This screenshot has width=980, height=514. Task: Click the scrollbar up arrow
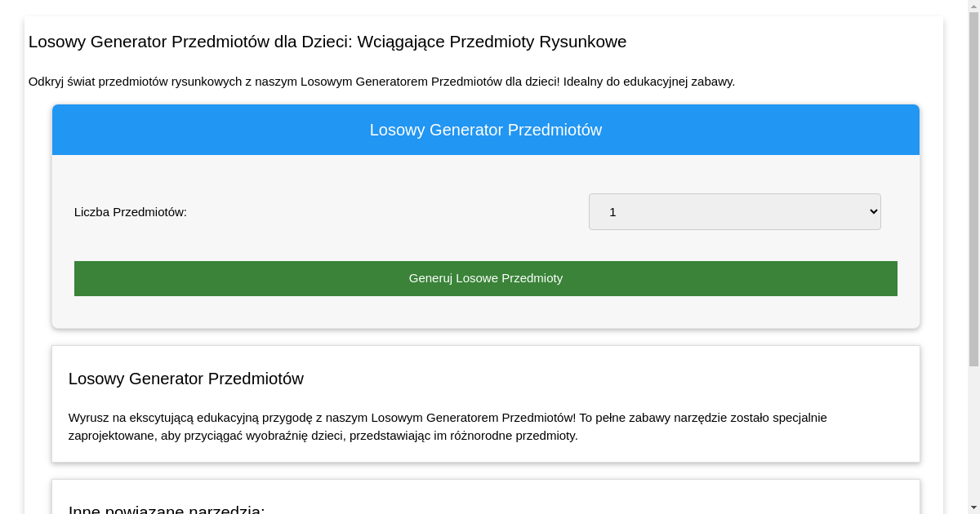973,6
